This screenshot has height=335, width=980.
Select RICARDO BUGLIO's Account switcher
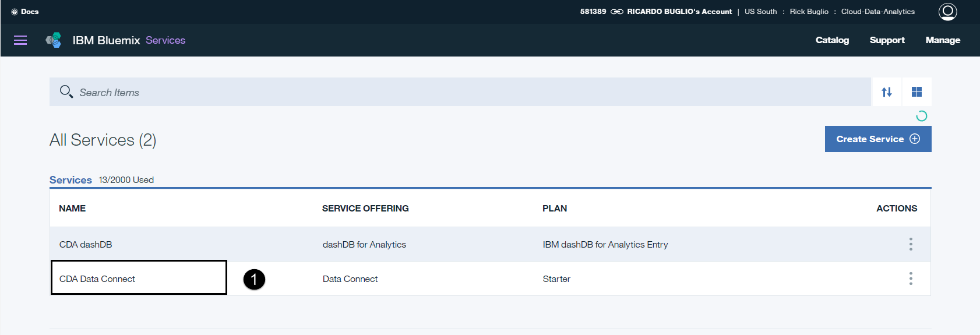pyautogui.click(x=679, y=12)
